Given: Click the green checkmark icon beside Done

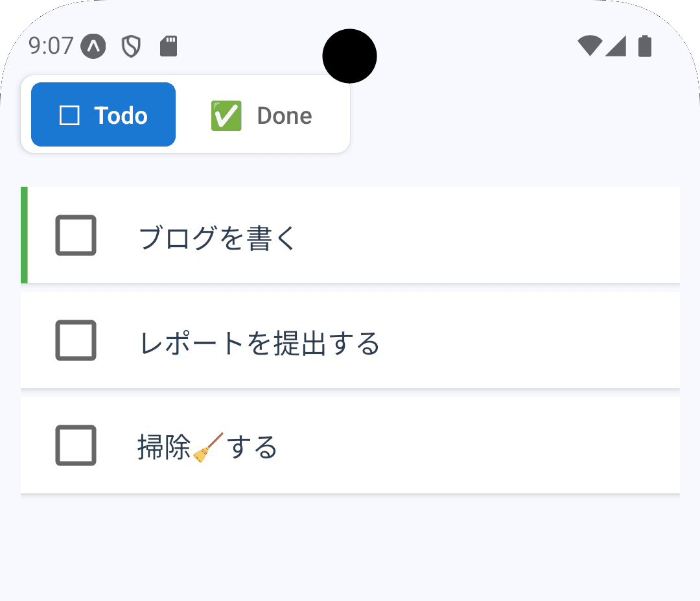Looking at the screenshot, I should 225,115.
